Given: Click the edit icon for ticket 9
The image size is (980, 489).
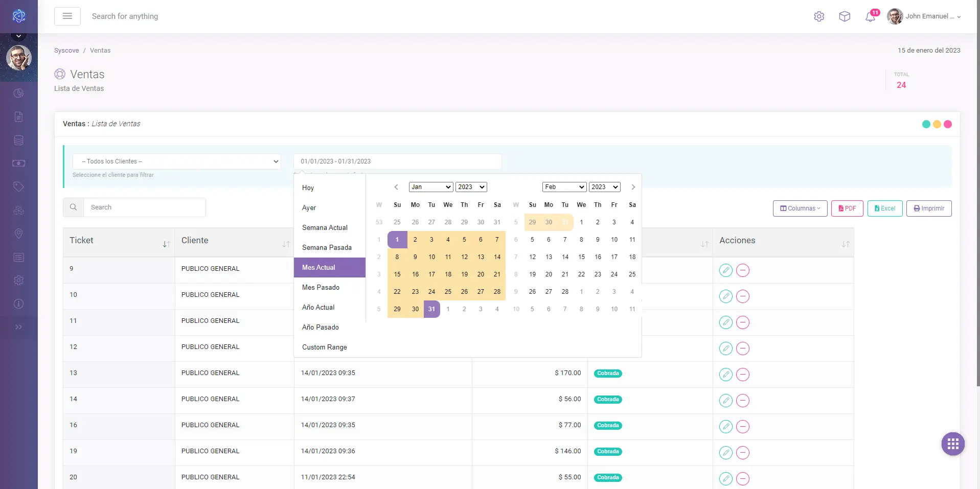Looking at the screenshot, I should pos(725,270).
